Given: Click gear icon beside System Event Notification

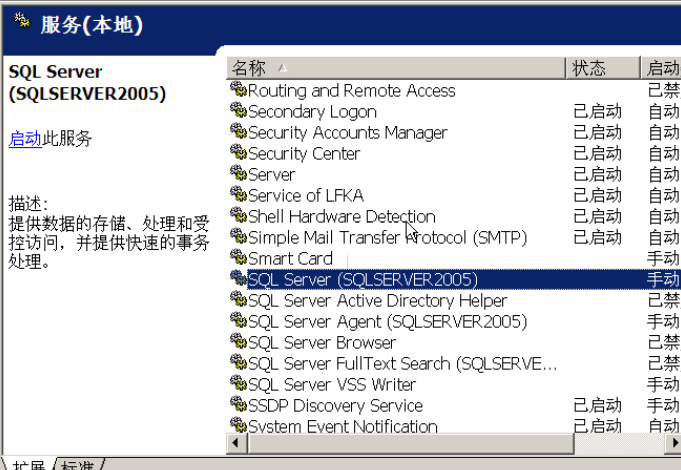Looking at the screenshot, I should [238, 424].
